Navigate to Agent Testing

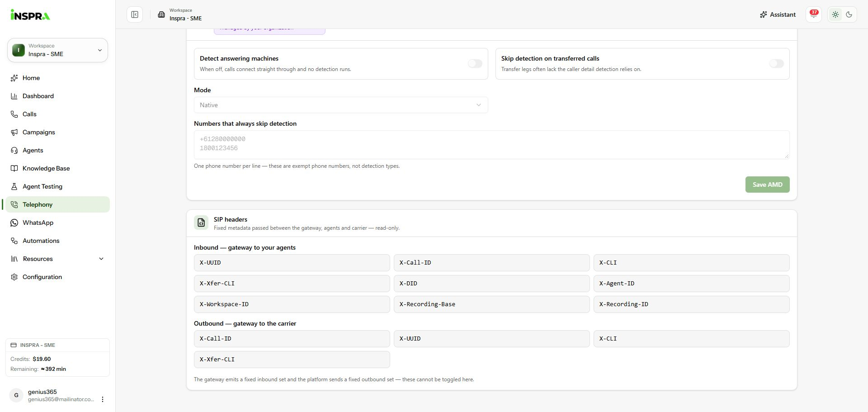[x=57, y=186]
